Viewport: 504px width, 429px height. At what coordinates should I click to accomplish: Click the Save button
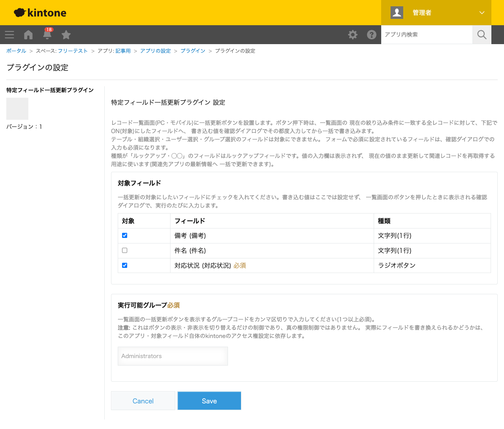209,401
